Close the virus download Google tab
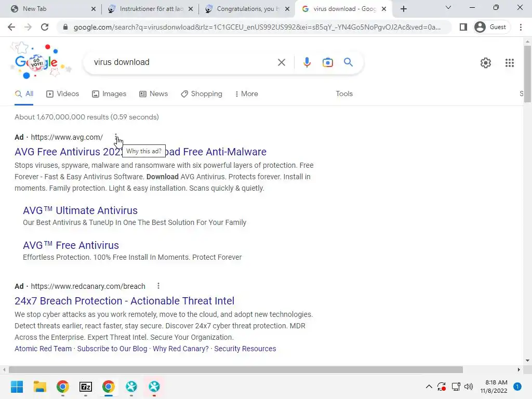Image resolution: width=532 pixels, height=399 pixels. [384, 9]
